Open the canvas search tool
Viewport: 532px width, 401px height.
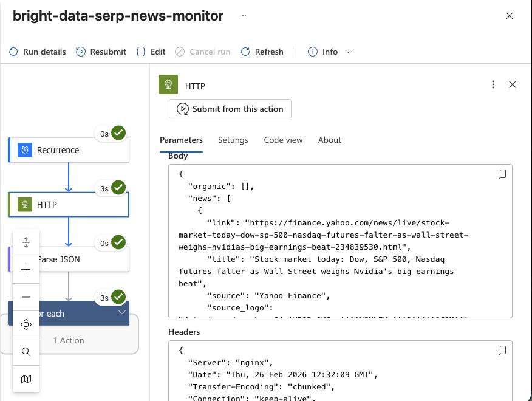(26, 352)
